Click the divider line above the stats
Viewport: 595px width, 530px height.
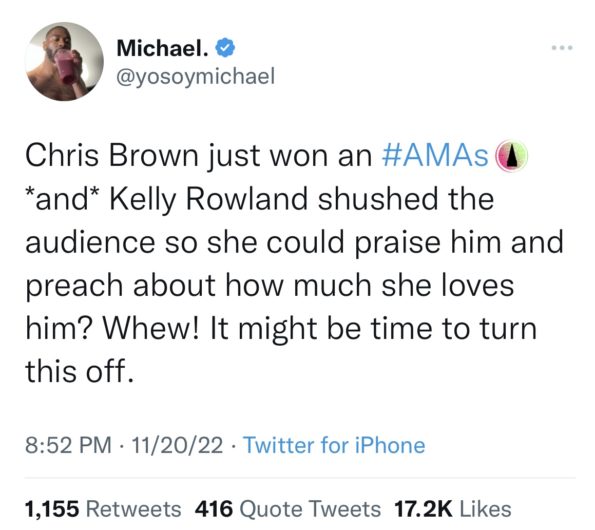tap(300, 478)
